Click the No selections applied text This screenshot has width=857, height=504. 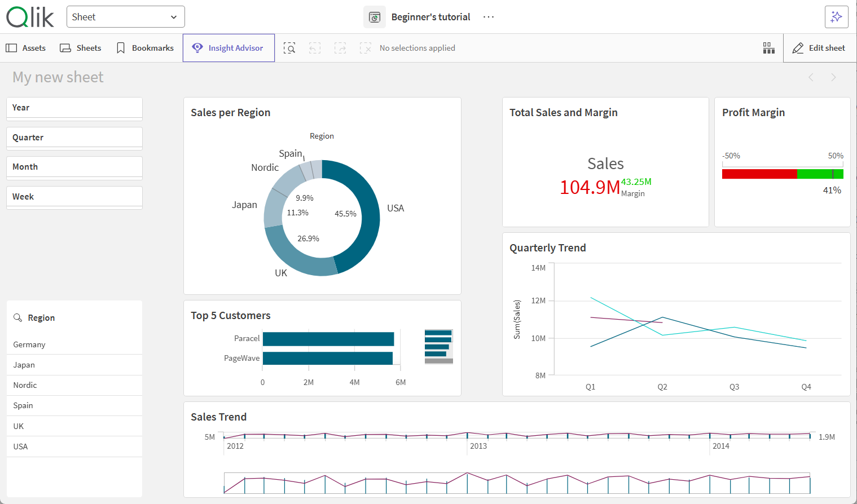click(417, 48)
